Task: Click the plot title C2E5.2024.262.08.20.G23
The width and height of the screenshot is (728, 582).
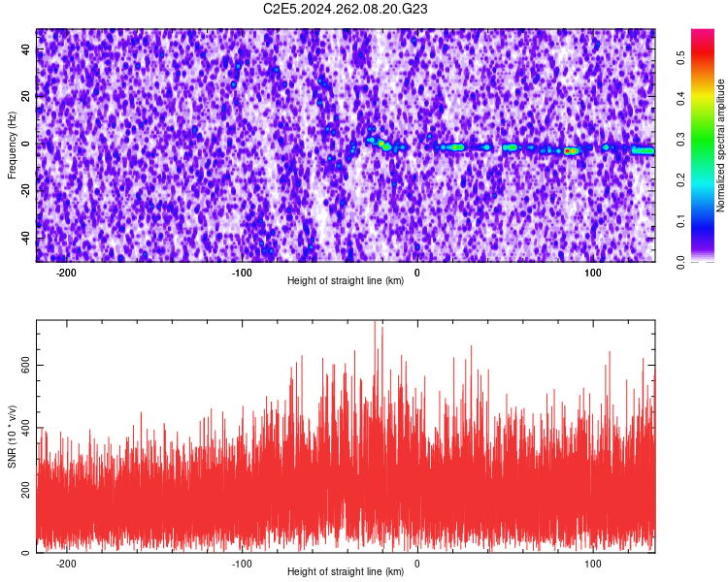Action: 345,9
